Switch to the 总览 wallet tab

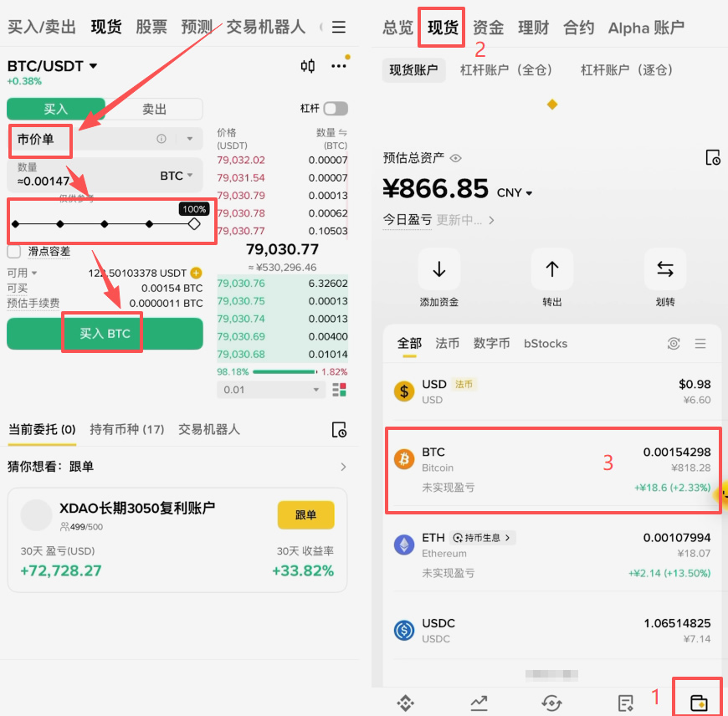click(x=398, y=28)
